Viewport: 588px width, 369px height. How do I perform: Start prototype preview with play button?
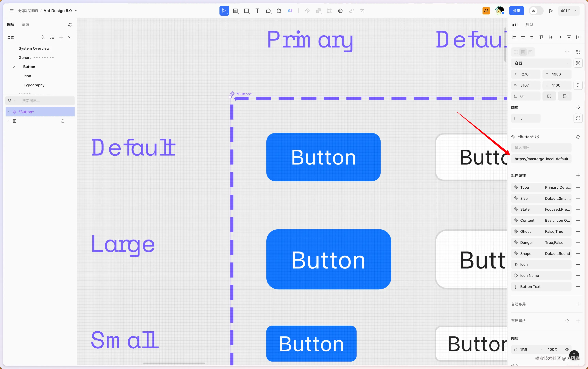click(x=551, y=11)
